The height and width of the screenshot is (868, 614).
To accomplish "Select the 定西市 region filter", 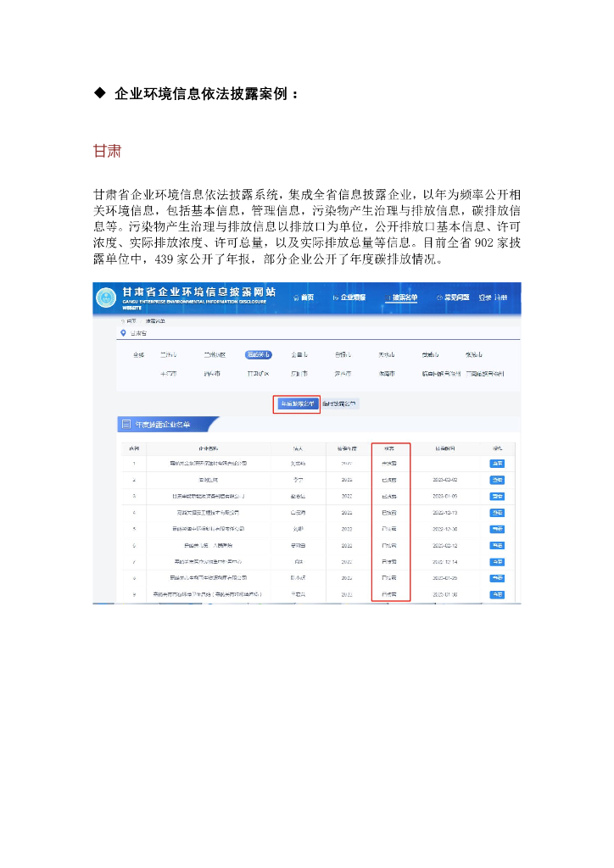I will (x=343, y=374).
